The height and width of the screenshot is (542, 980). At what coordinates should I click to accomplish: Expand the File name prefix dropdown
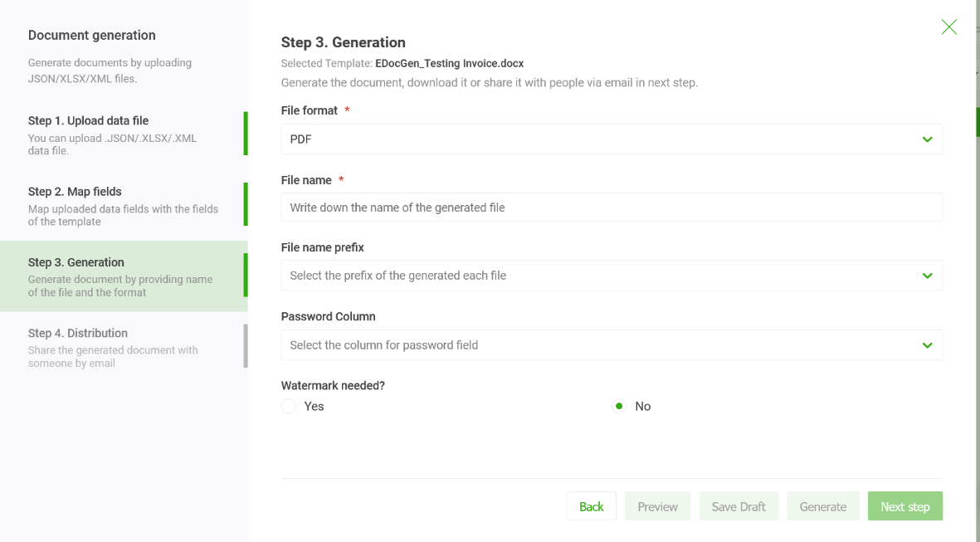(x=612, y=275)
